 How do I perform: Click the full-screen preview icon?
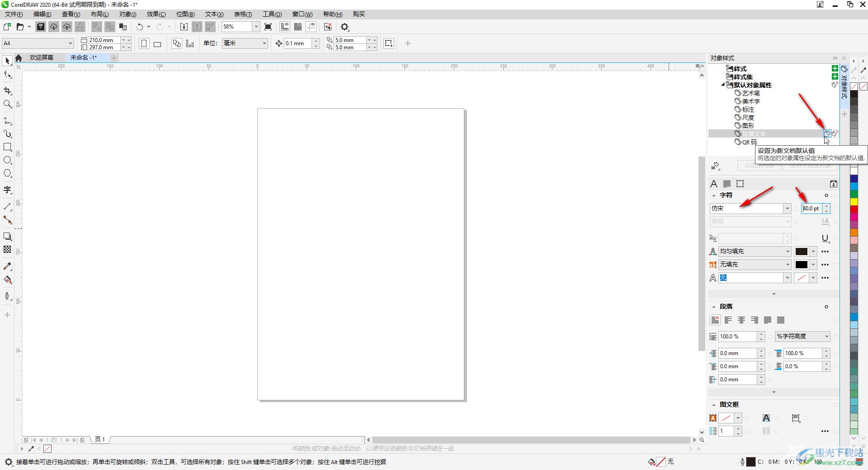pyautogui.click(x=268, y=27)
